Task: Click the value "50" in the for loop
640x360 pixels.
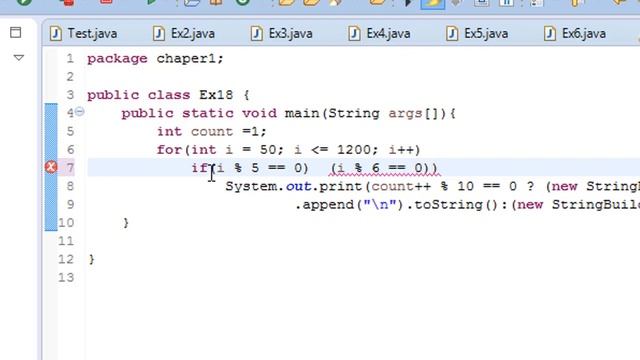Action: 268,149
